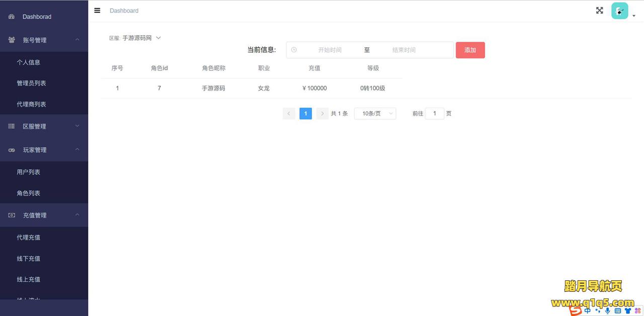Collapse the 账号管理 submenu
Screen dimensions: 644x316
77,40
